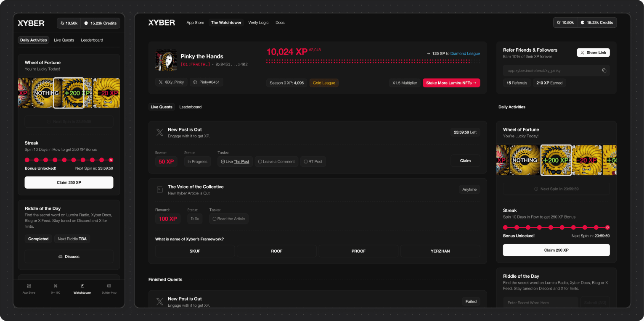Click the mobile streak progress tracker
The image size is (644, 321).
pyautogui.click(x=69, y=160)
